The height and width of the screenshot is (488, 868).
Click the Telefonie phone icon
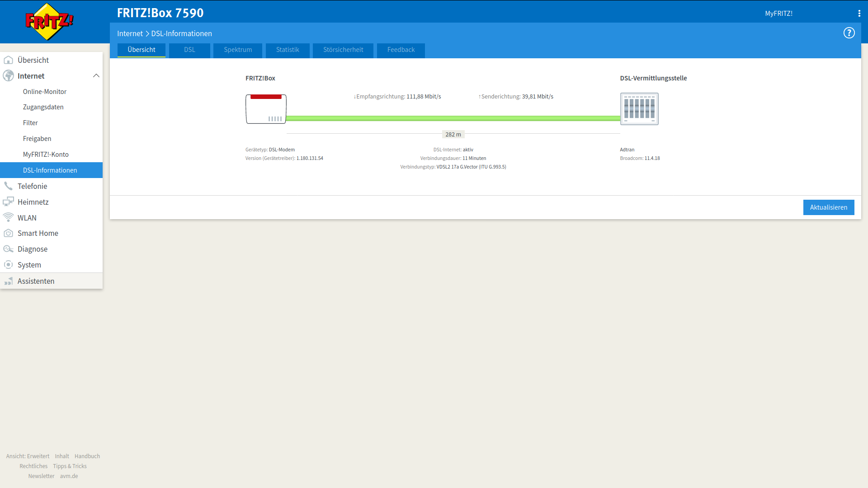pos(8,186)
